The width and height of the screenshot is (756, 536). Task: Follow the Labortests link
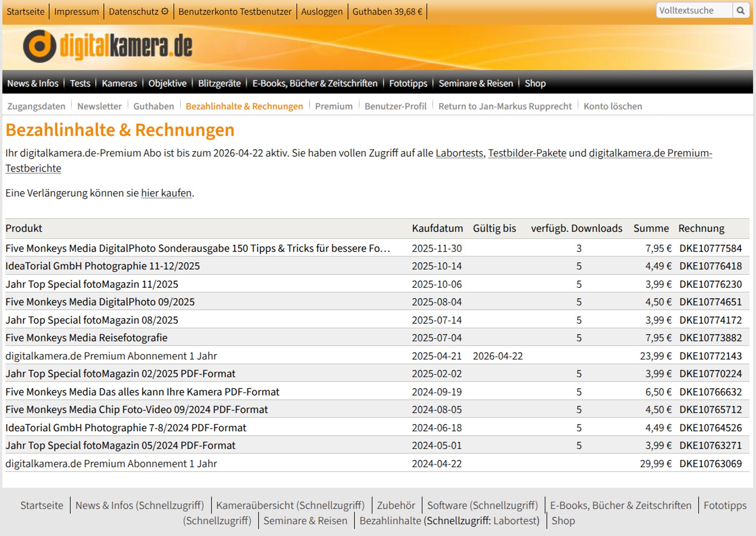pos(459,153)
